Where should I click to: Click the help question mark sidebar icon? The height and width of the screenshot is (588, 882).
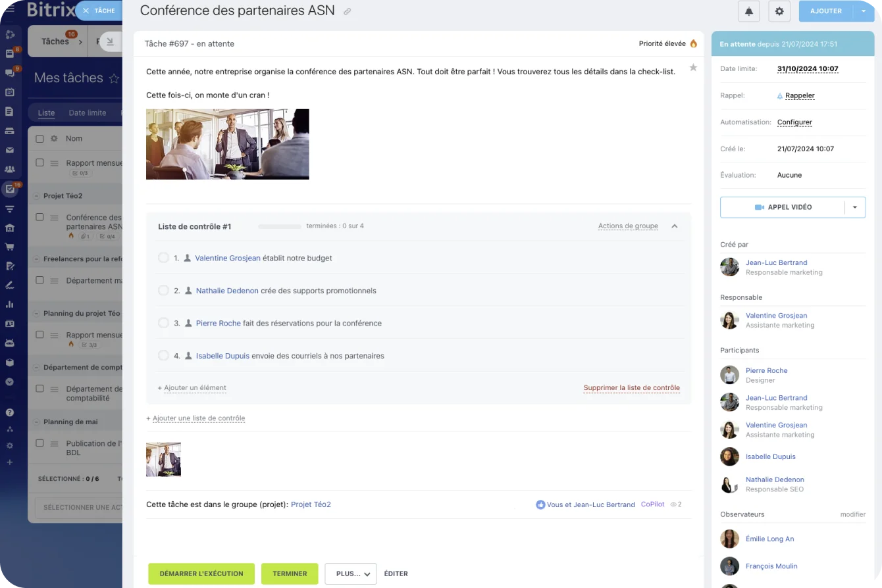[10, 413]
